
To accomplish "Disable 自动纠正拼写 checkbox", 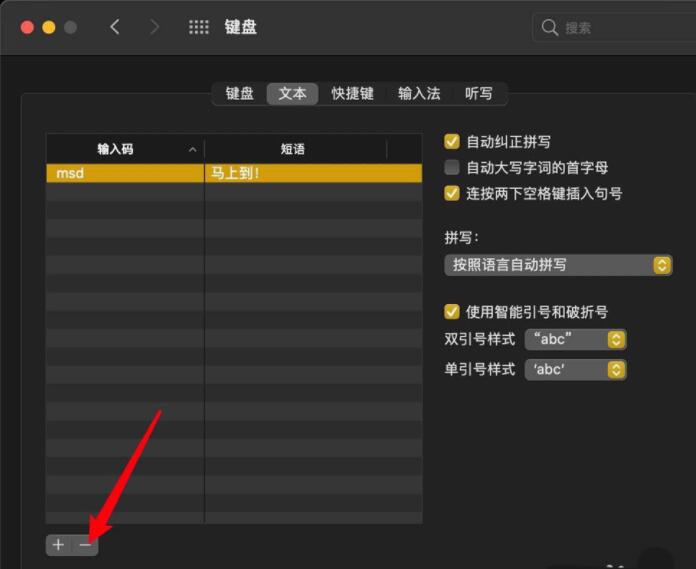I will [452, 142].
